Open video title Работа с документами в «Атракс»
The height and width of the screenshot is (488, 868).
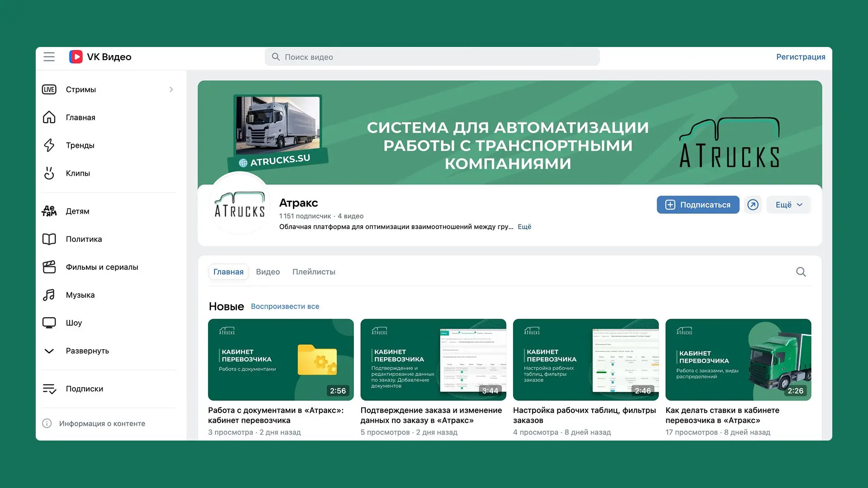(276, 415)
